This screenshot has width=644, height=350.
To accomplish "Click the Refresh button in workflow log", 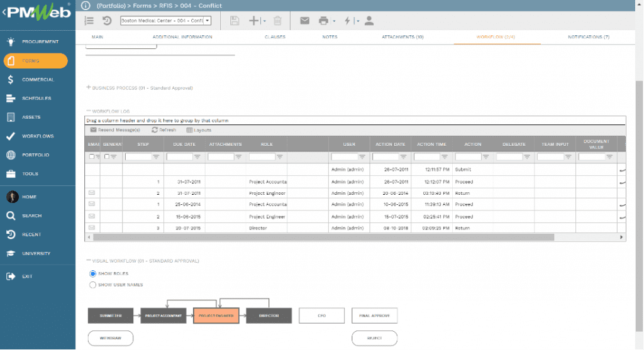I will click(x=164, y=130).
